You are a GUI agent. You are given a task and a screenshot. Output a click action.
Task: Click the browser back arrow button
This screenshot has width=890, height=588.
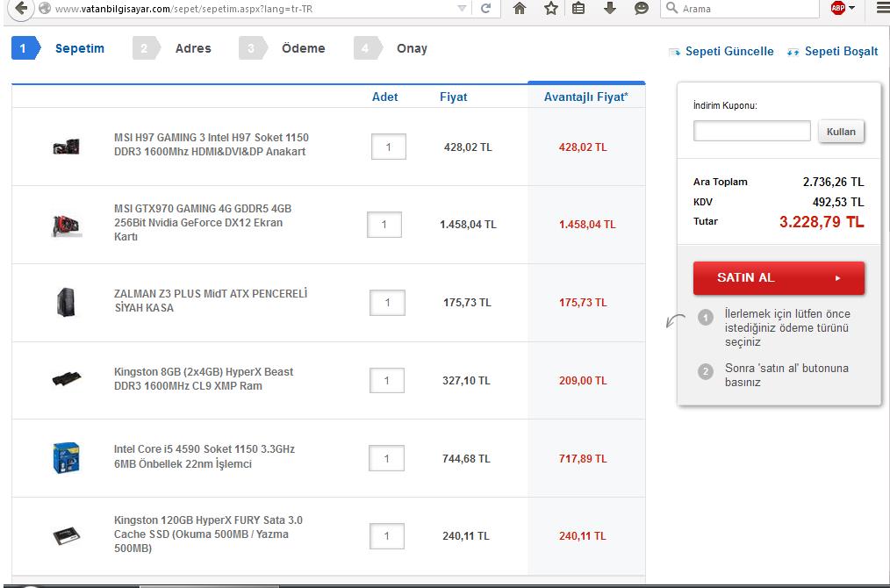tap(21, 8)
